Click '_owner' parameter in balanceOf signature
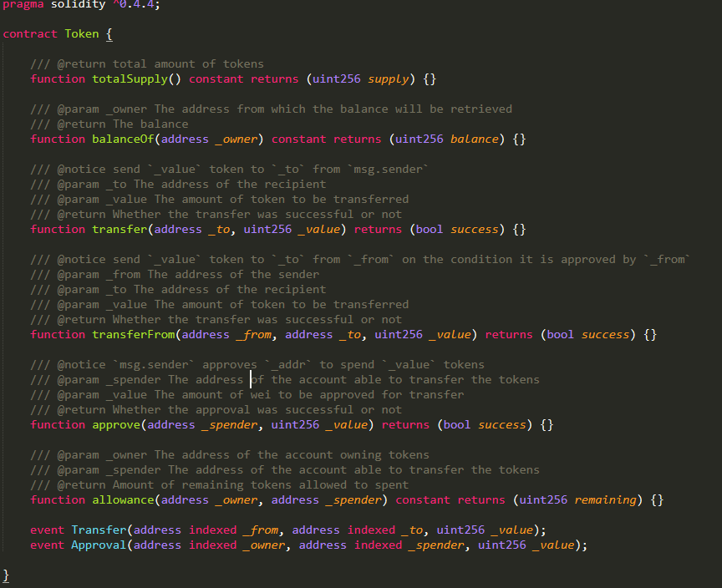 tap(236, 139)
